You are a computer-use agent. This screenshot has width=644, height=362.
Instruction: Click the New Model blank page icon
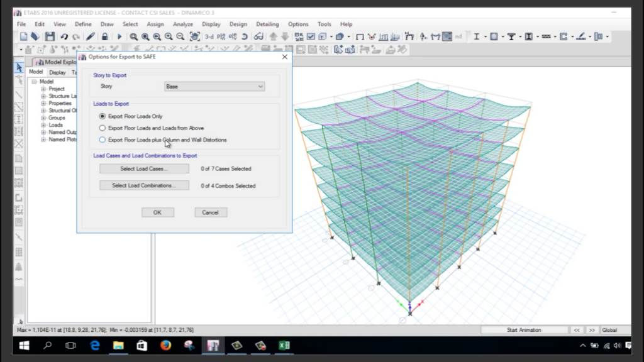(x=24, y=37)
